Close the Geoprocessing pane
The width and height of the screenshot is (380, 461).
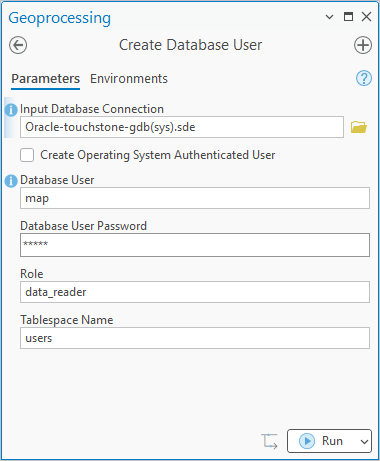tap(366, 16)
